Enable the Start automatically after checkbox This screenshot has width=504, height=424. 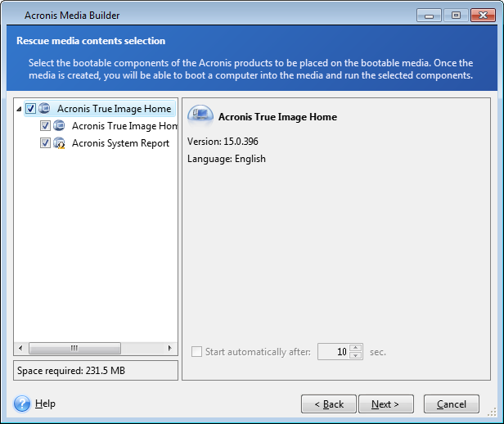196,352
